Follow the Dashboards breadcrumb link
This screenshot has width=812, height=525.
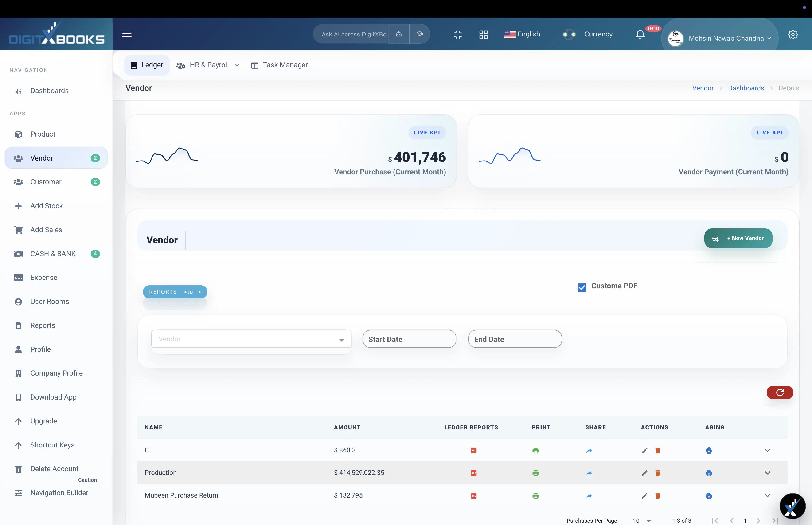(x=746, y=88)
